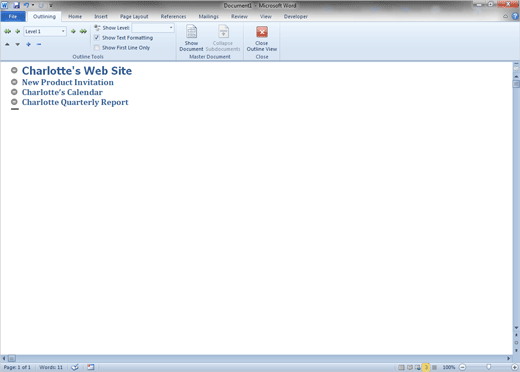520x372 pixels.
Task: Click the Move Down triangle icon
Action: tap(18, 44)
